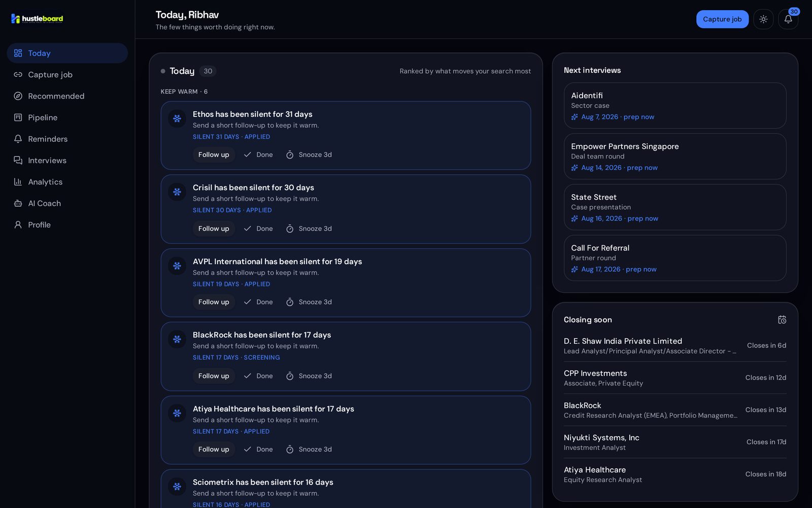Open Interviews in the sidebar
The width and height of the screenshot is (812, 508).
(x=67, y=161)
